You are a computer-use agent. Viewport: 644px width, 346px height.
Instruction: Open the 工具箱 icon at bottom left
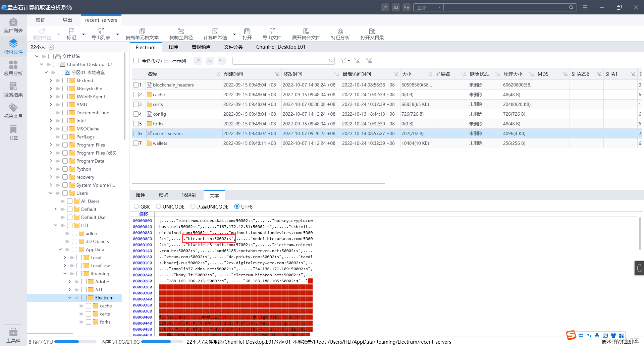click(13, 335)
